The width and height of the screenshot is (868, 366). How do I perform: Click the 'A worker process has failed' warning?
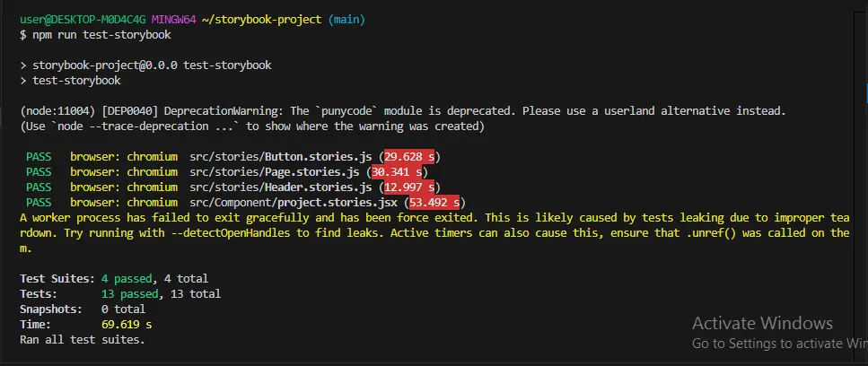[434, 232]
